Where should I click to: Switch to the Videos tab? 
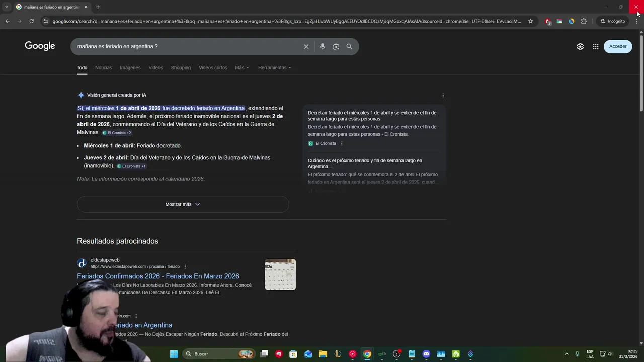click(x=155, y=68)
